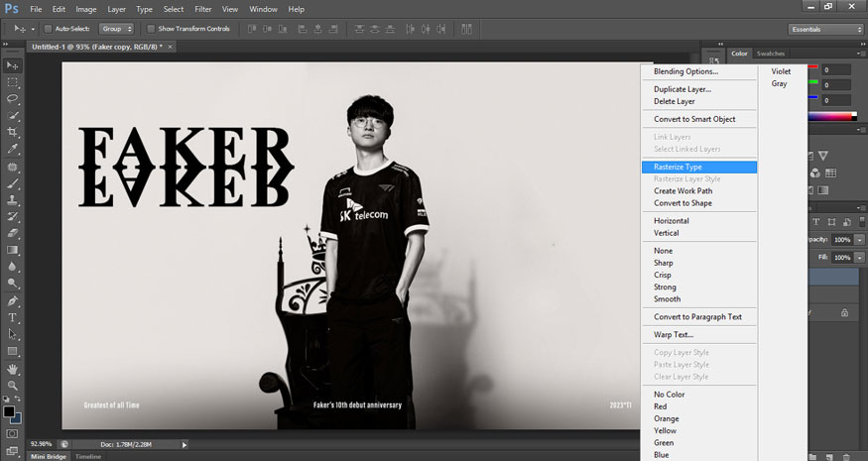Select the Hand tool
The width and height of the screenshot is (868, 461).
click(12, 369)
